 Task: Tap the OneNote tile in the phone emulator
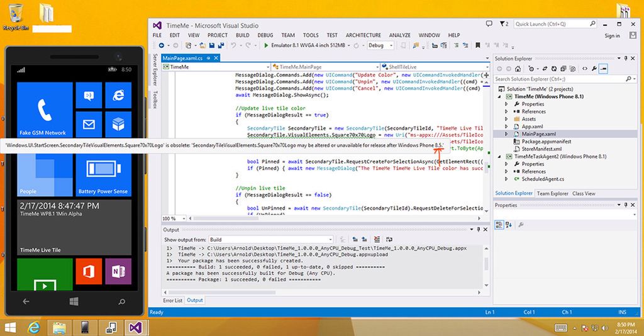pos(117,271)
